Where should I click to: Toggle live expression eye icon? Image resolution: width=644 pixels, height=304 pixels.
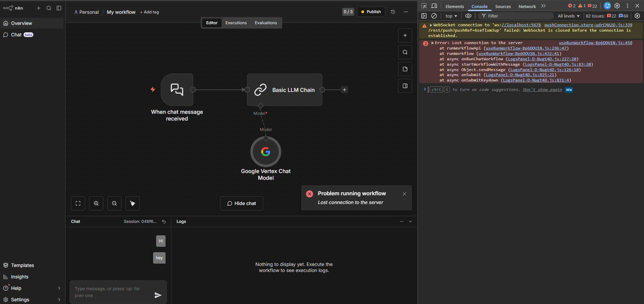468,16
